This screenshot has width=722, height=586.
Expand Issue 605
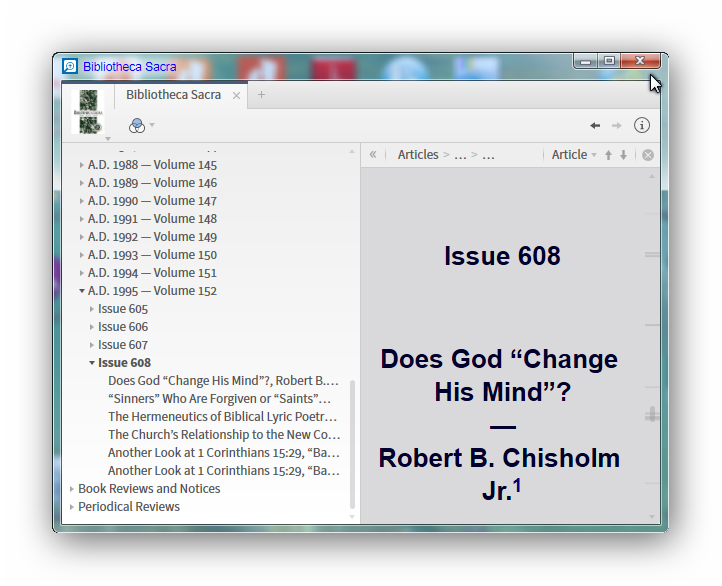[x=92, y=309]
